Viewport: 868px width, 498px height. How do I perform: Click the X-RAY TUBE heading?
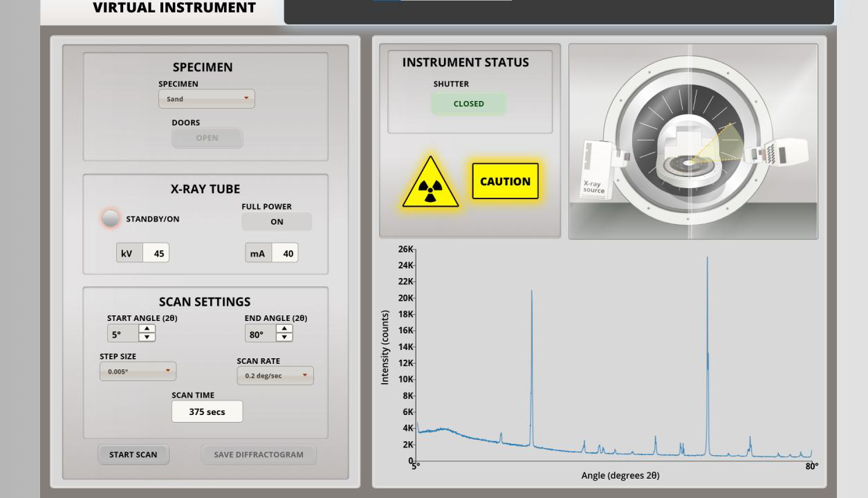tap(205, 190)
